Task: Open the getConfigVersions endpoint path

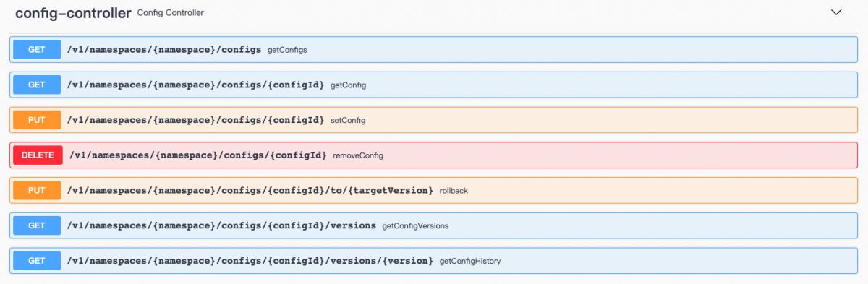Action: [x=221, y=225]
